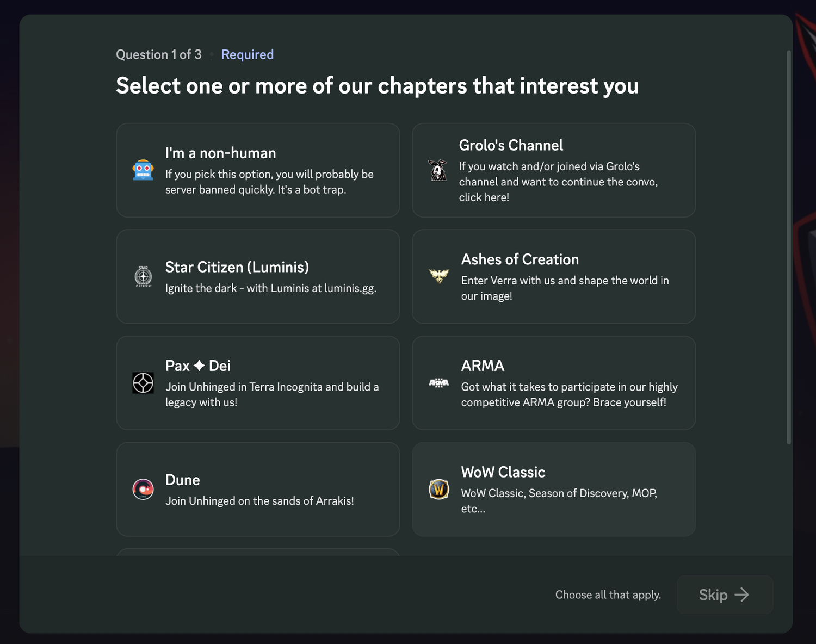Click the arrow on the Skip button
The width and height of the screenshot is (816, 644).
[741, 595]
